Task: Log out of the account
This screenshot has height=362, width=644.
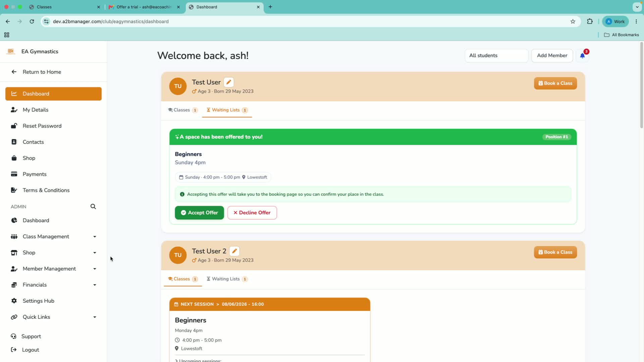Action: pyautogui.click(x=25, y=350)
